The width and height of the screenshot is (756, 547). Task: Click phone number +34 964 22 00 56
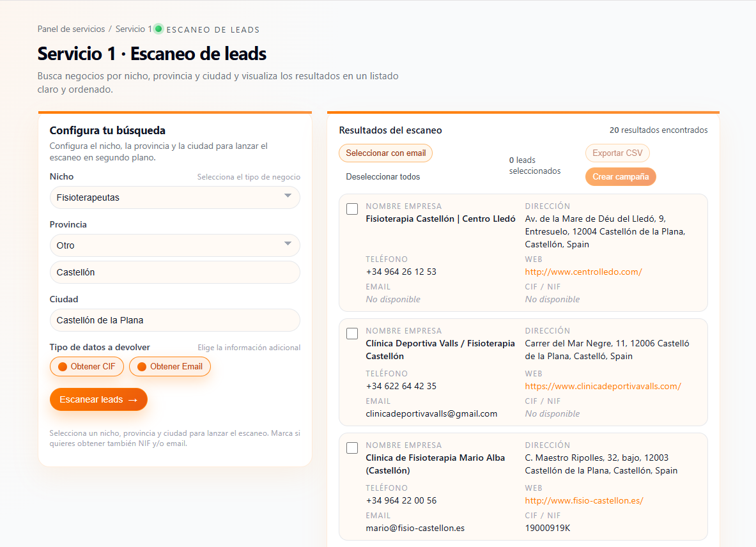coord(401,501)
